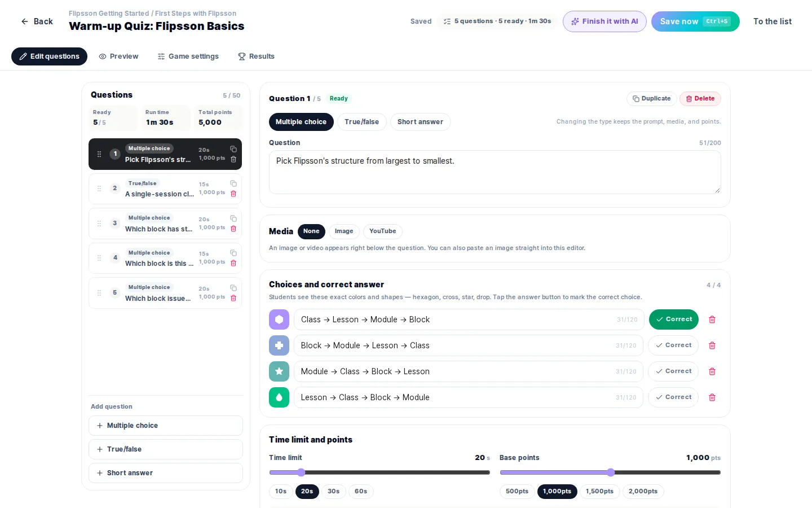Click into the Question prompt text area

point(495,172)
